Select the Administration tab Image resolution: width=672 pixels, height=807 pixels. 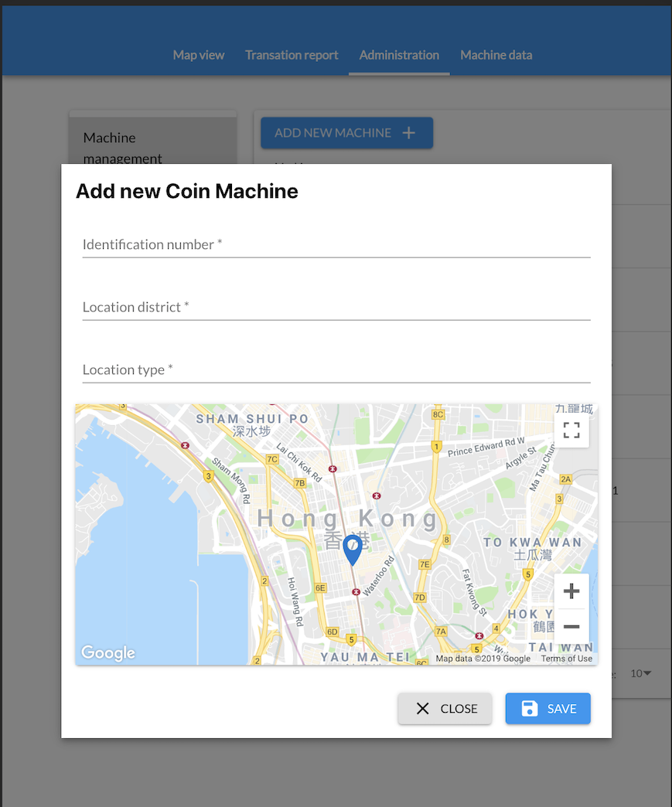point(398,55)
